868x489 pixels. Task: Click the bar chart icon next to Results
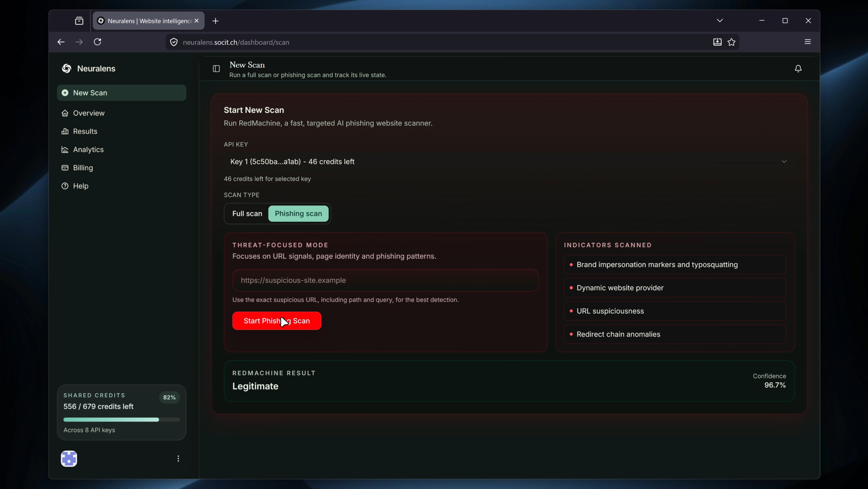pos(65,131)
